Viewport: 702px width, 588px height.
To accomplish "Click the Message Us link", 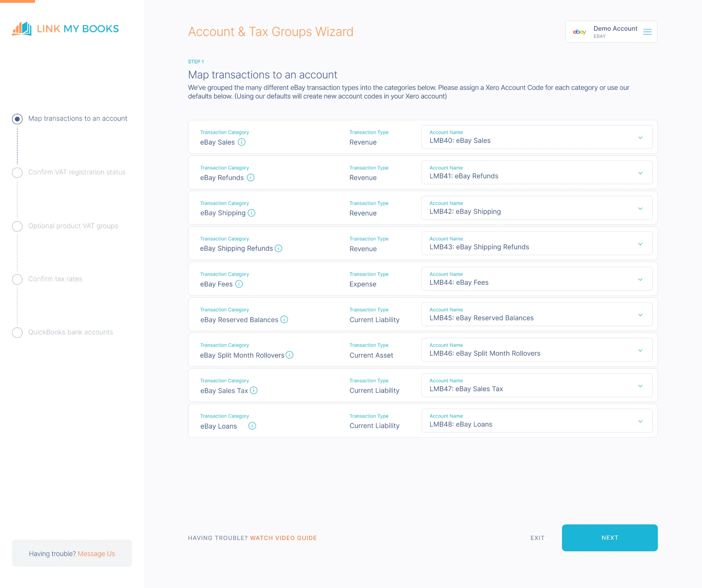I will coord(96,554).
